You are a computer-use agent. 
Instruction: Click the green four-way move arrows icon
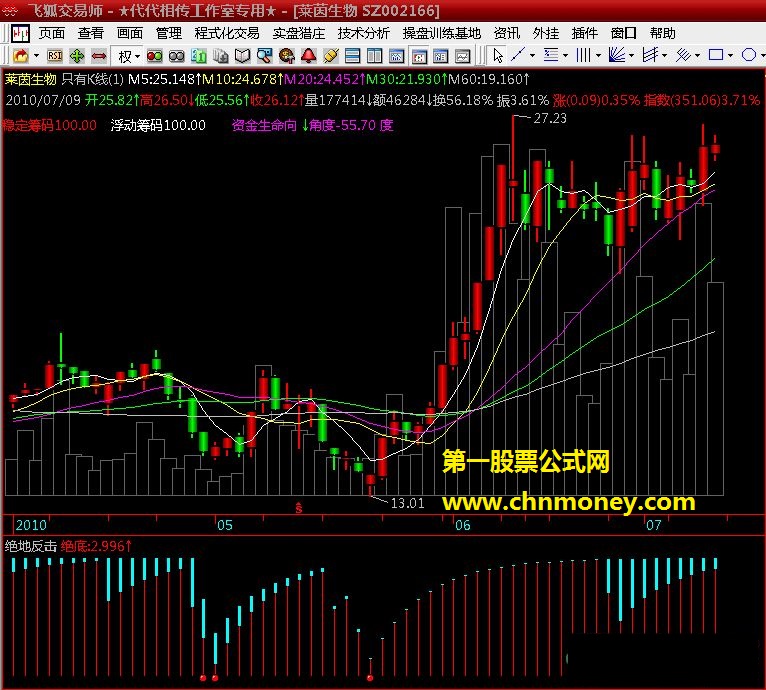(x=77, y=56)
